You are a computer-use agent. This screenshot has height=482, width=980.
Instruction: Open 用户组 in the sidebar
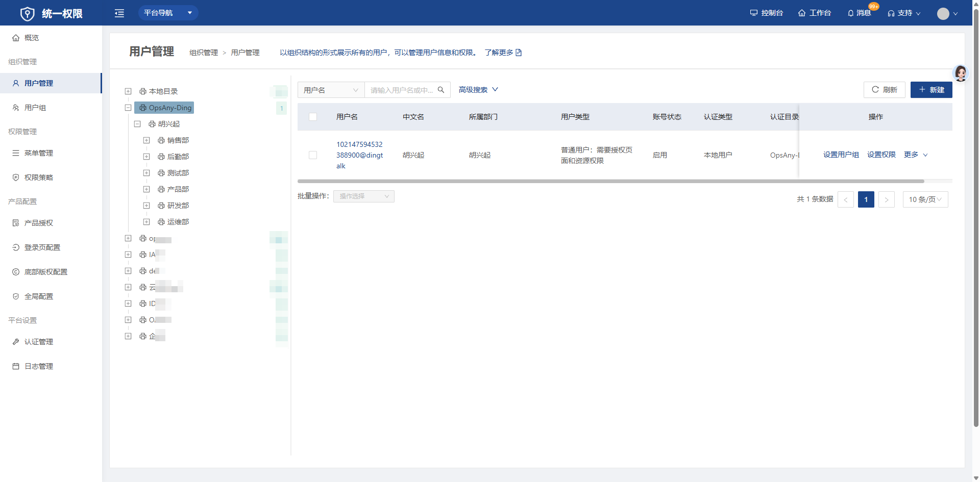tap(35, 108)
